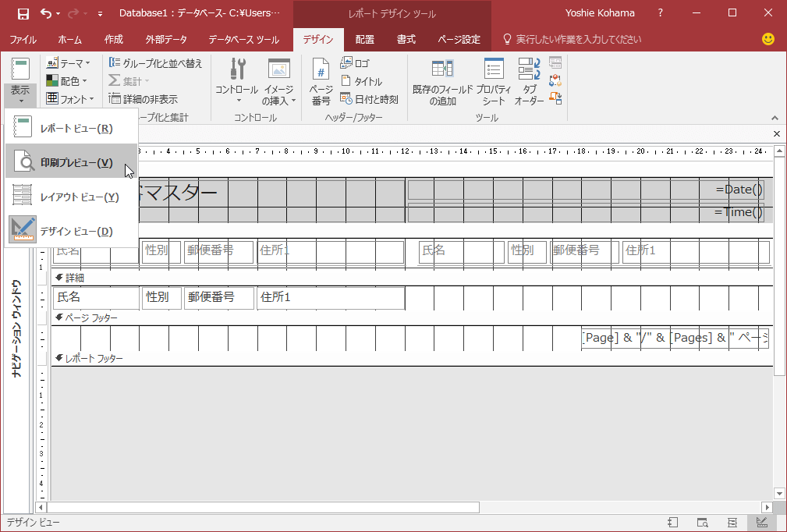Insert ページ番号 page numbers

(x=321, y=81)
